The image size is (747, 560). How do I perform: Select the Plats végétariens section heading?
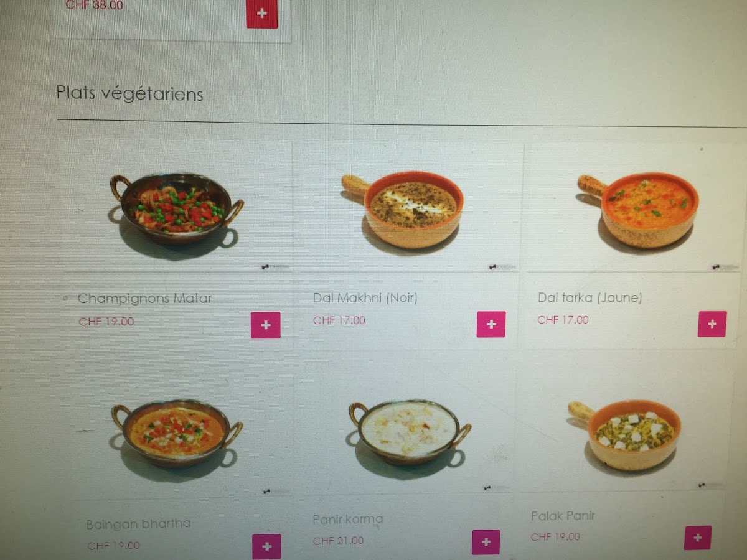[x=129, y=94]
